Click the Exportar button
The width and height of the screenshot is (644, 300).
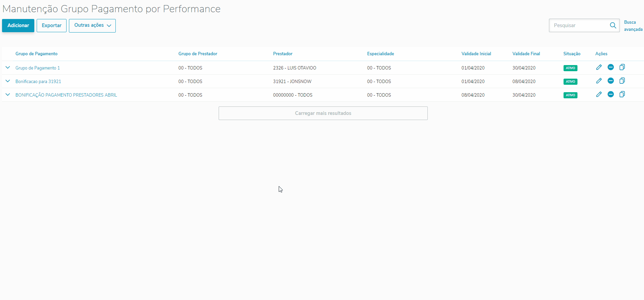click(x=52, y=26)
